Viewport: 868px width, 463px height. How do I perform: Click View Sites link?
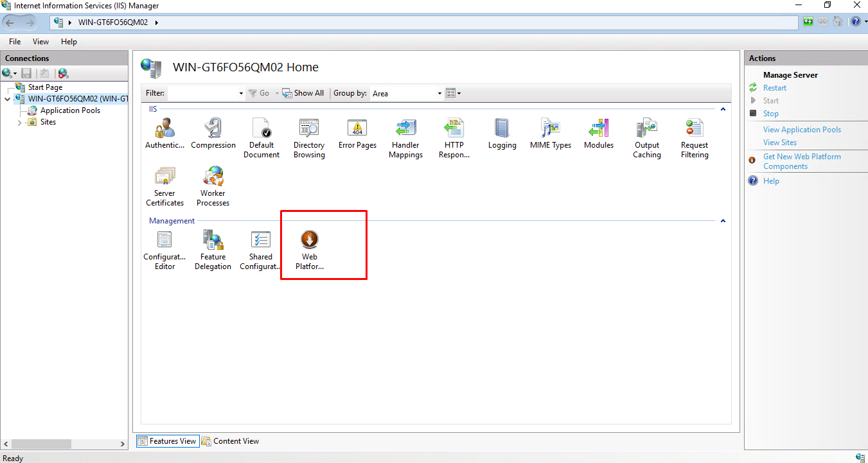780,143
